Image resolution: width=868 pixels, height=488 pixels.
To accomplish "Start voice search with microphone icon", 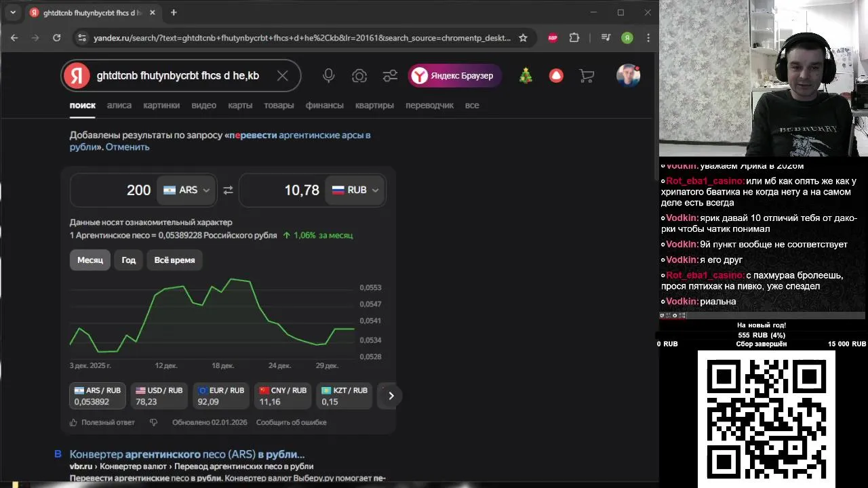I will click(329, 76).
